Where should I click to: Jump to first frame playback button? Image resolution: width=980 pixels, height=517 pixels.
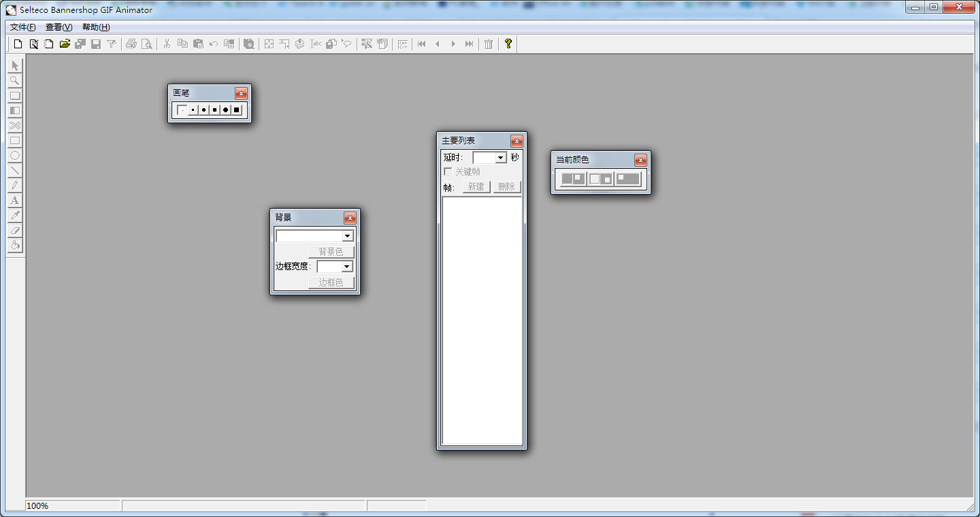click(422, 44)
